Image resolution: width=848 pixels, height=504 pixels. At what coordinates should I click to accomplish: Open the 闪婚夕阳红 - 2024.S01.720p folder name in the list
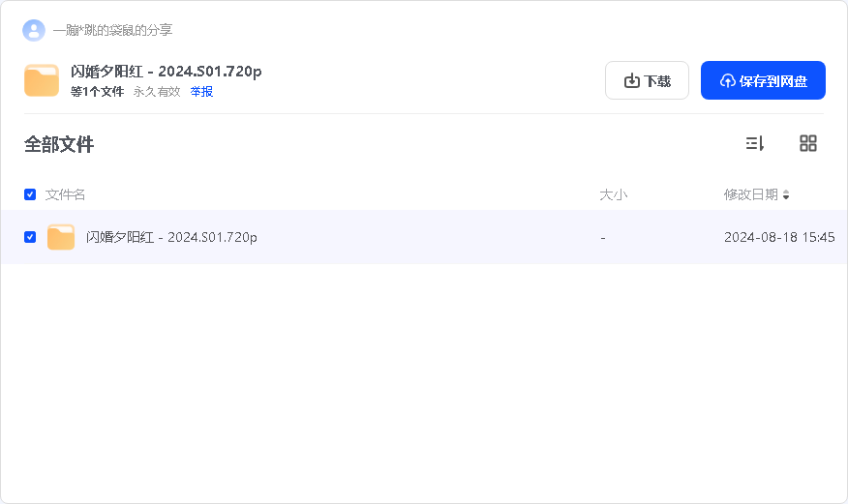(x=171, y=237)
